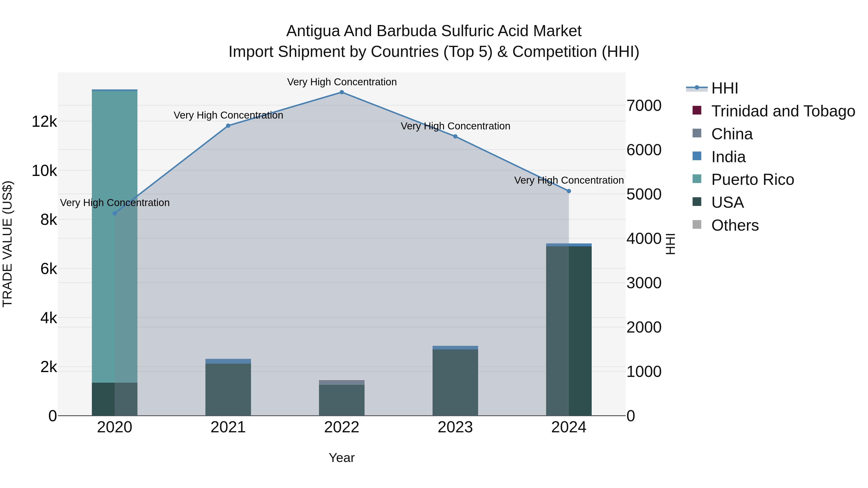Image resolution: width=868 pixels, height=488 pixels.
Task: Click the USA dark green swatch
Action: tap(697, 202)
